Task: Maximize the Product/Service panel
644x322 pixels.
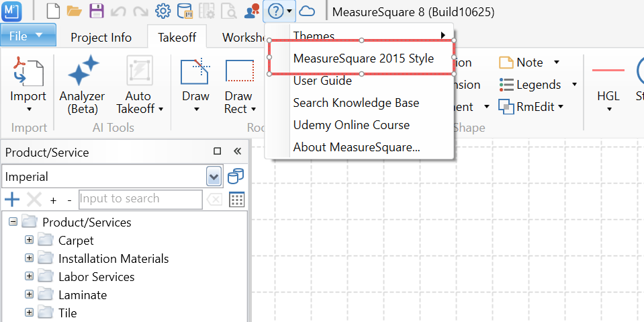Action: click(x=218, y=151)
